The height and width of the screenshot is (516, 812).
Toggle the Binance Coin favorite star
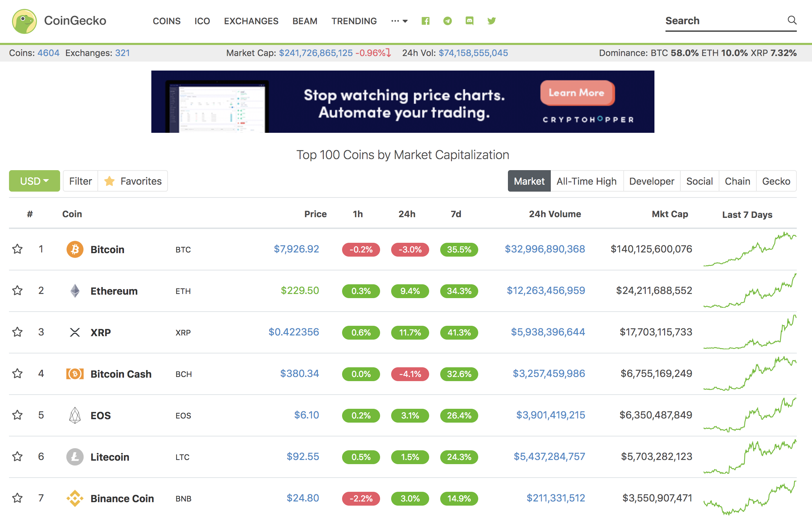tap(17, 498)
